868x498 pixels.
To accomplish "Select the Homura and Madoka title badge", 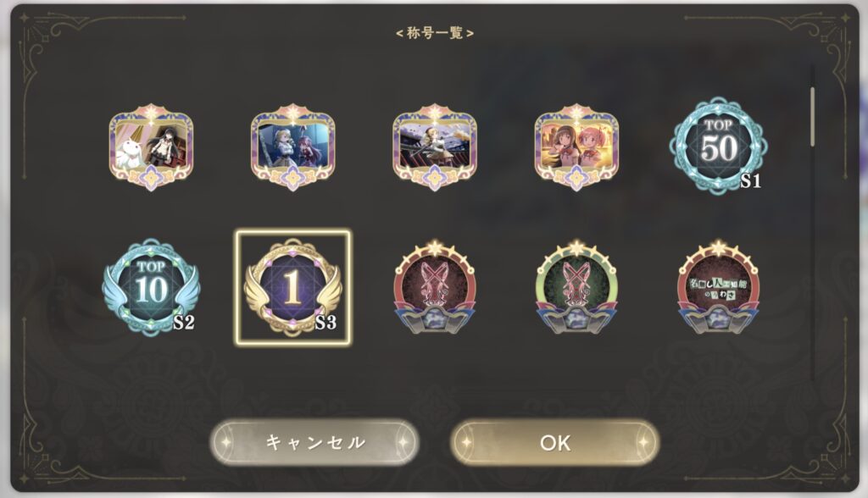I will pyautogui.click(x=576, y=147).
